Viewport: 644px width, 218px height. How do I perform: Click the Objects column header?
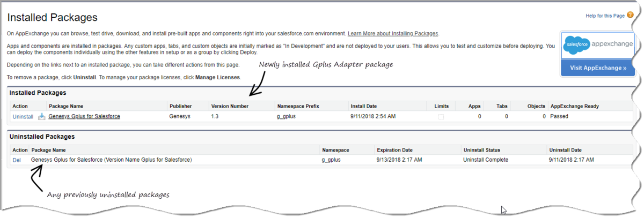(536, 106)
